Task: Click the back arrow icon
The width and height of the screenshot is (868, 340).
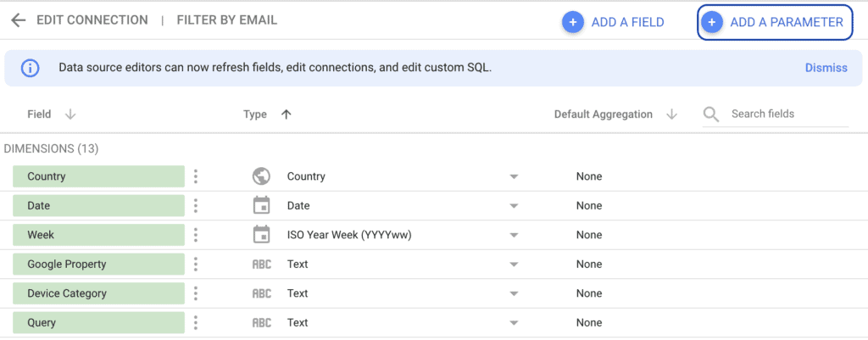Action: pyautogui.click(x=19, y=21)
